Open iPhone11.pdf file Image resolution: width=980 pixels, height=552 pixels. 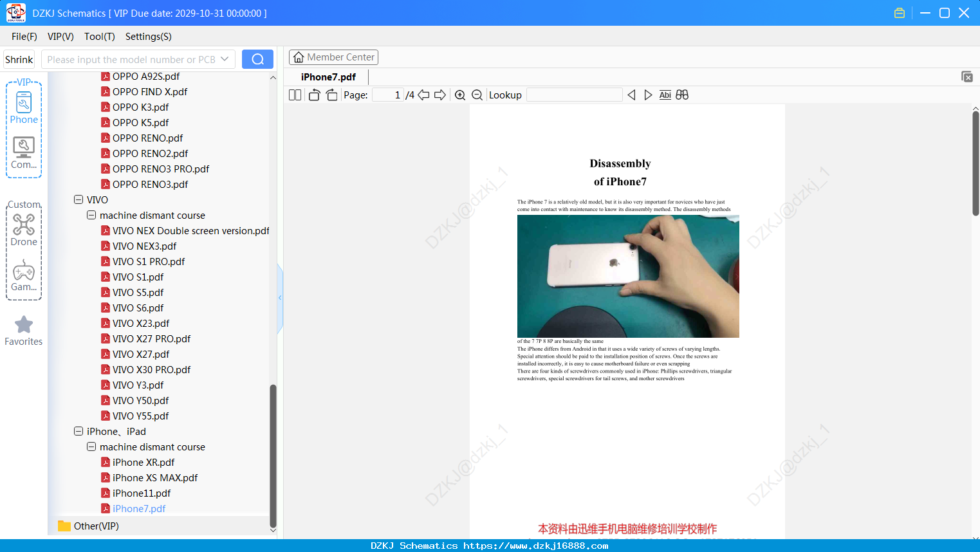pyautogui.click(x=136, y=493)
